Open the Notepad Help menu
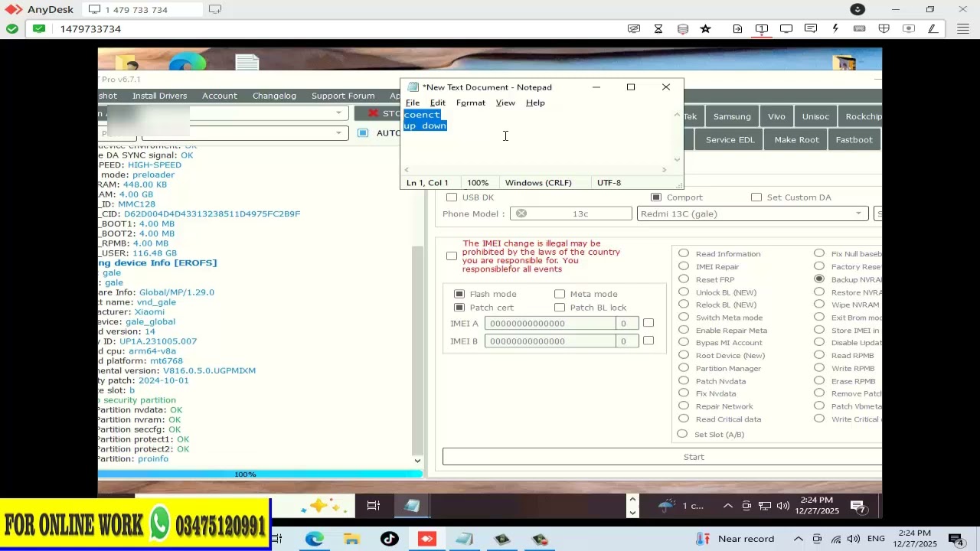 pyautogui.click(x=535, y=103)
